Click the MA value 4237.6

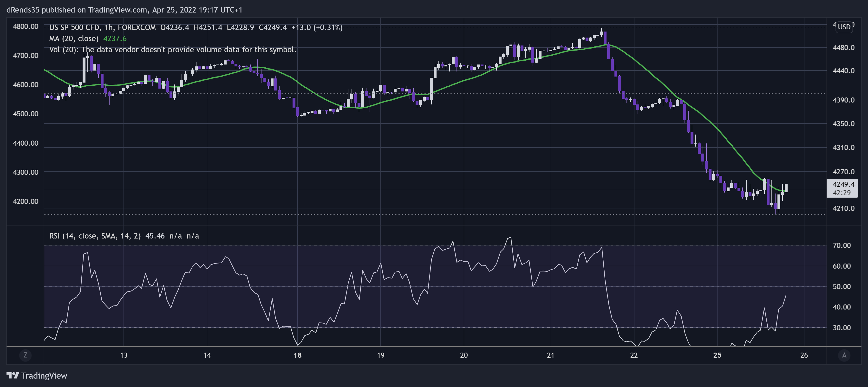115,39
